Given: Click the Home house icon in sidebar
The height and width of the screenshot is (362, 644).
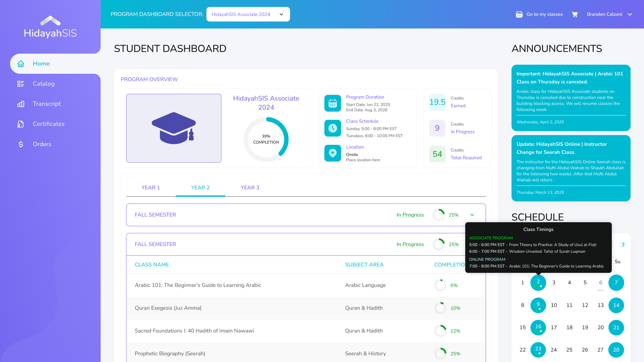Looking at the screenshot, I should (x=21, y=64).
